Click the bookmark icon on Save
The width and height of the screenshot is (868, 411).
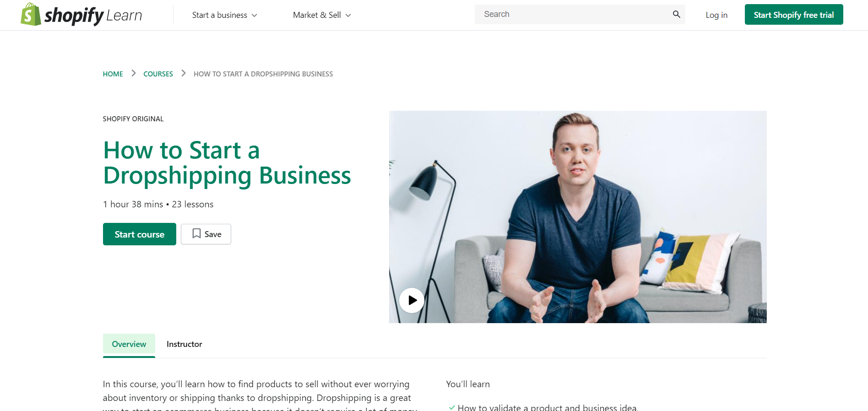tap(196, 234)
